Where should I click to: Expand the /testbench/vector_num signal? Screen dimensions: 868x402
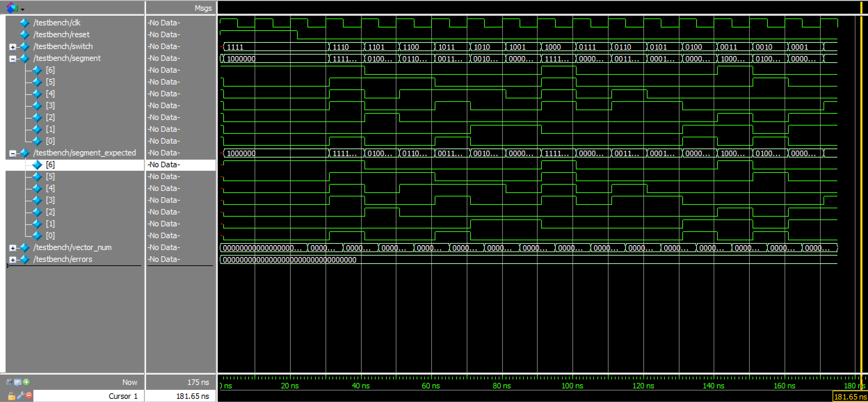[13, 248]
